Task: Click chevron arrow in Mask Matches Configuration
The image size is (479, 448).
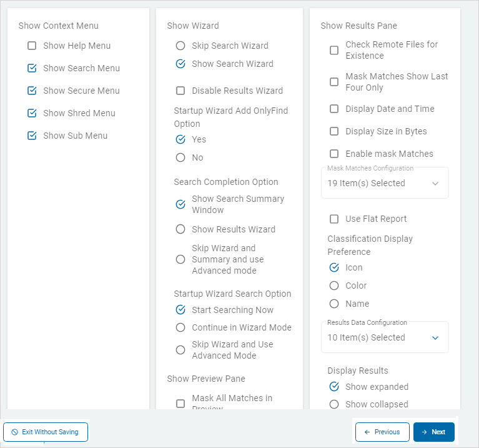Action: coord(435,184)
